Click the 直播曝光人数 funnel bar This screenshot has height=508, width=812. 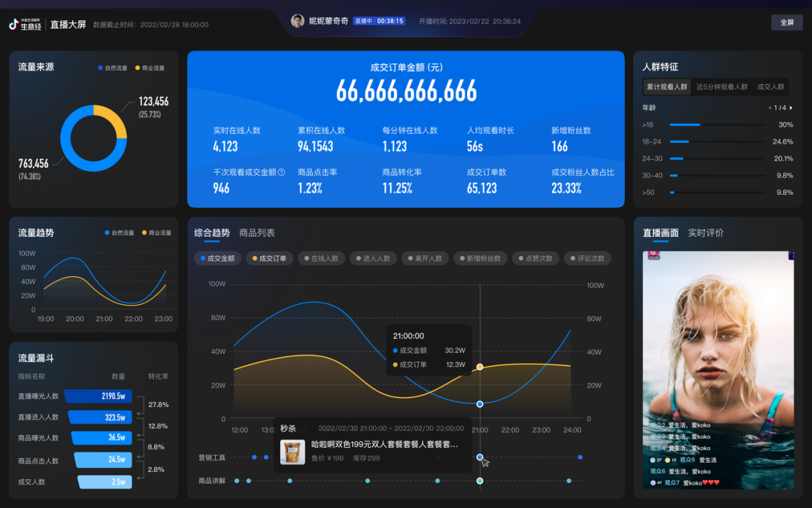pos(98,396)
